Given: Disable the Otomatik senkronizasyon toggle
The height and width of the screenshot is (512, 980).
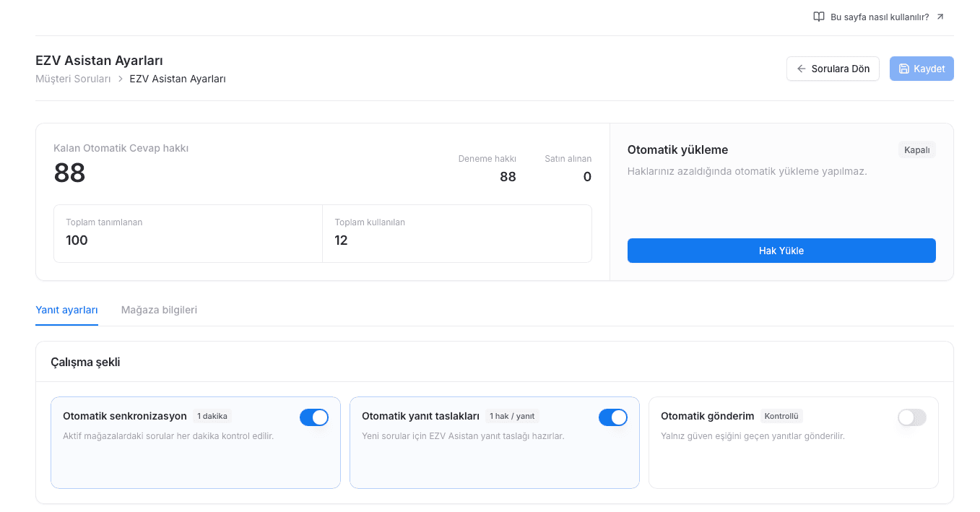Looking at the screenshot, I should (314, 417).
